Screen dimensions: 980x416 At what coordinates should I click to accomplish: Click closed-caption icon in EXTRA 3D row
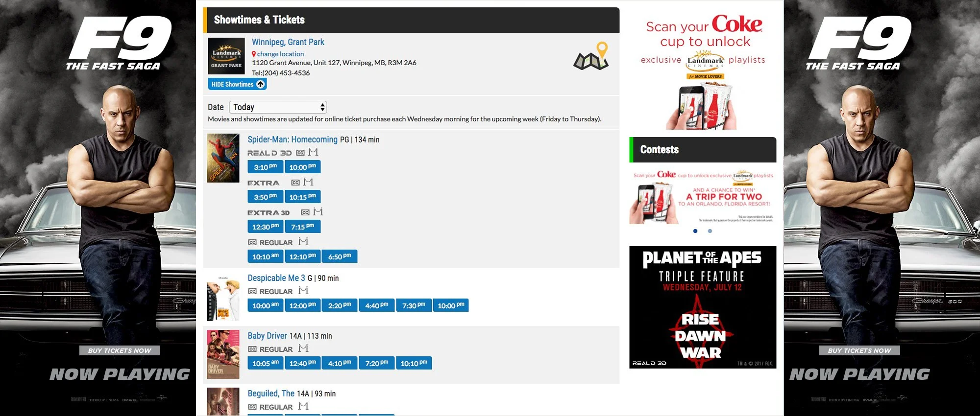pos(305,212)
